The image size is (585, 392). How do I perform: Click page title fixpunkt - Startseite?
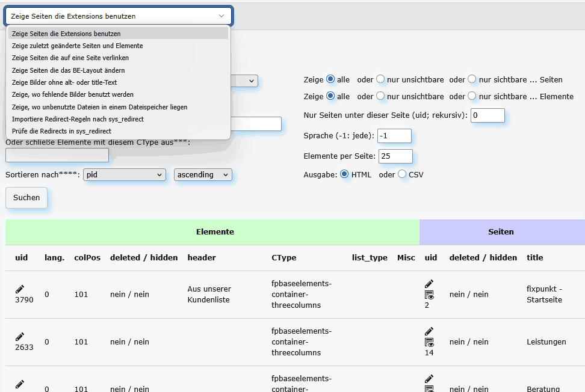tap(544, 295)
